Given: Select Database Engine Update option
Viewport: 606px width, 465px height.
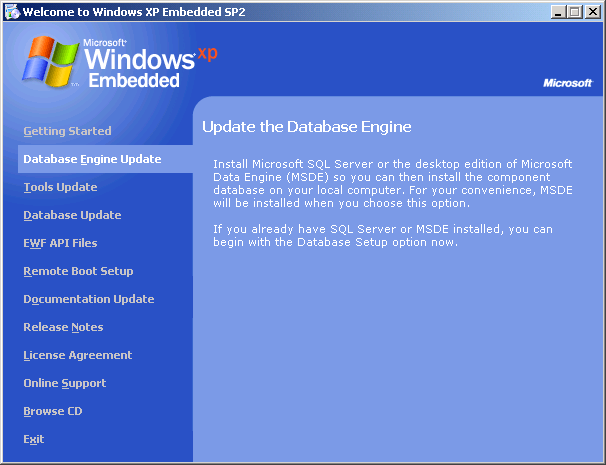Looking at the screenshot, I should point(105,159).
